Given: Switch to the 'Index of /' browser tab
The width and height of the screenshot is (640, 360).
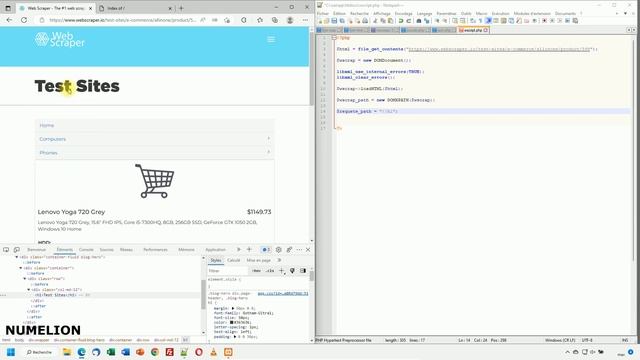Looking at the screenshot, I should [135, 8].
